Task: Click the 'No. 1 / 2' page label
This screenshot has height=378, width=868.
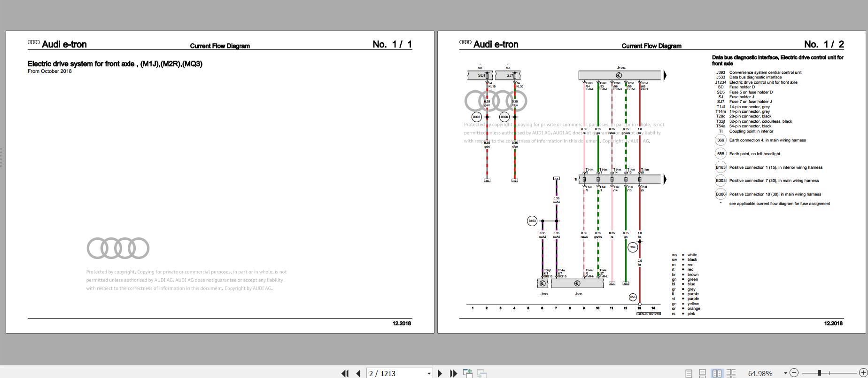Action: pyautogui.click(x=824, y=44)
